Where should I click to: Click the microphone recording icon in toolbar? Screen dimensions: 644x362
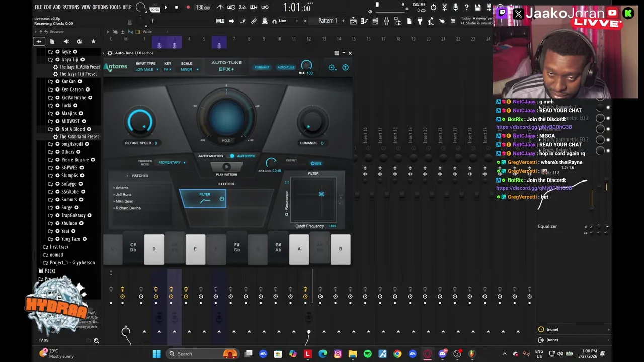point(456,7)
